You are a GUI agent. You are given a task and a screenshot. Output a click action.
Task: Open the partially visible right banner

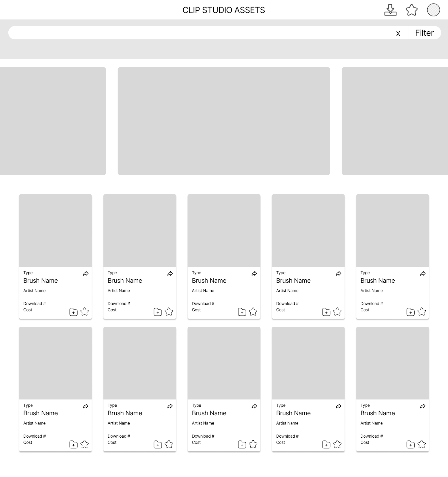[395, 121]
